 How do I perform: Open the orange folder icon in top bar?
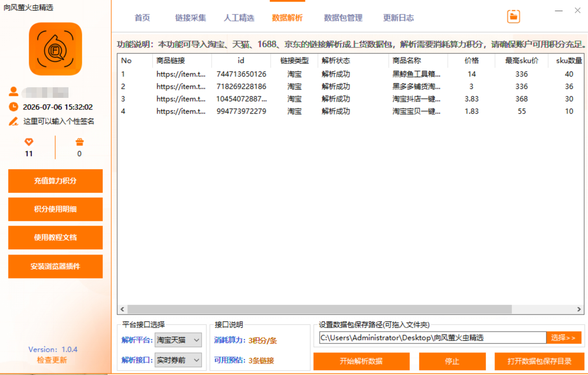513,17
